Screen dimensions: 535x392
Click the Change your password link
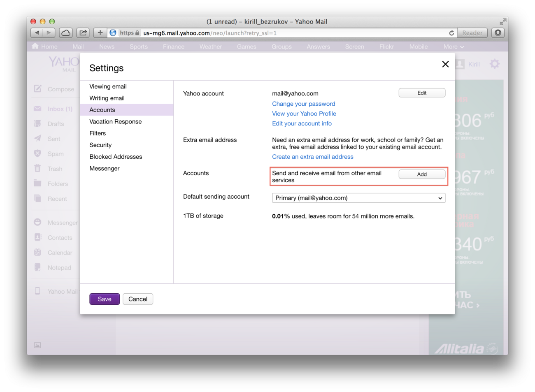click(303, 104)
